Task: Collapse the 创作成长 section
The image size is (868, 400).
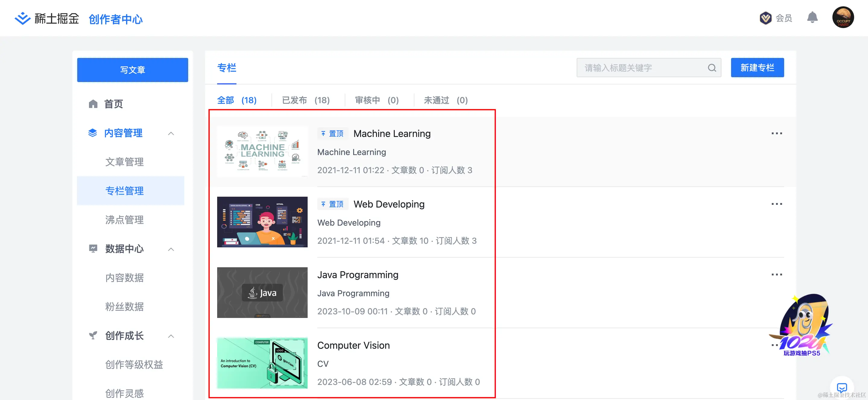Action: tap(171, 336)
